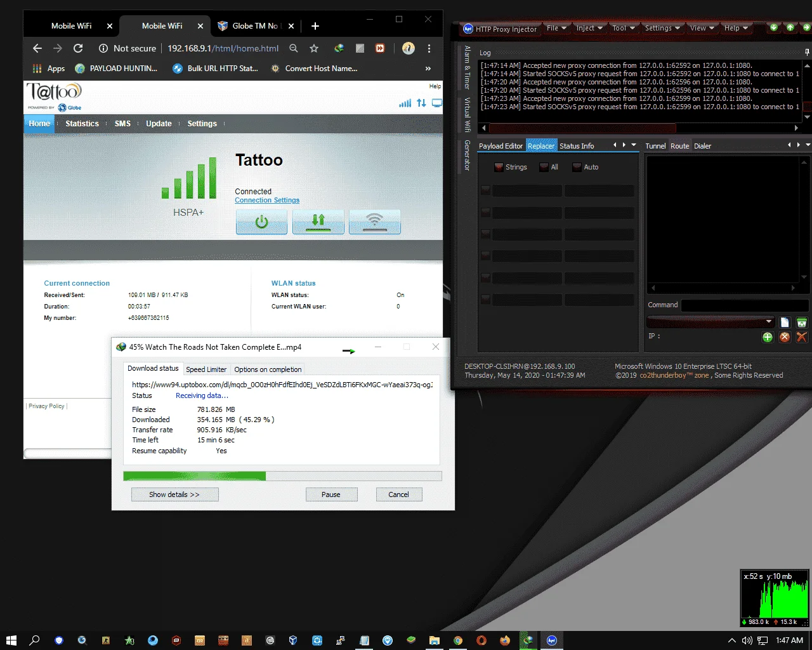This screenshot has height=650, width=812.
Task: Toggle the Auto checkbox in Replacer
Action: point(577,167)
